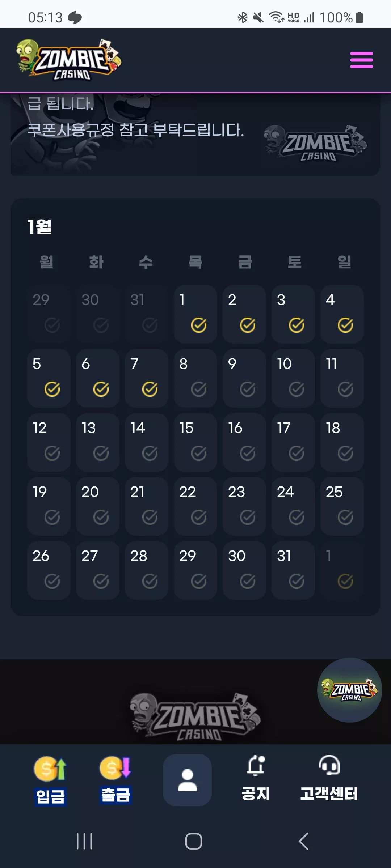Open the profile person icon
The width and height of the screenshot is (391, 868).
pyautogui.click(x=187, y=780)
